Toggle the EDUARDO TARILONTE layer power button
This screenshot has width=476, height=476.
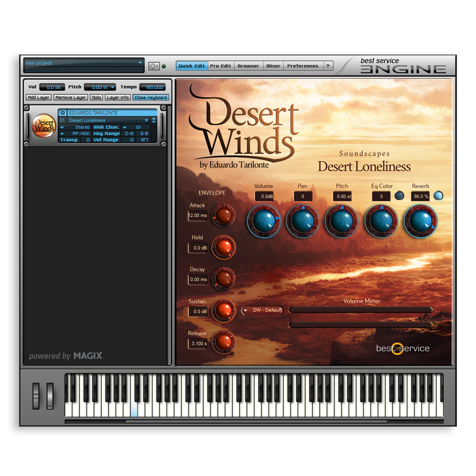(x=63, y=113)
